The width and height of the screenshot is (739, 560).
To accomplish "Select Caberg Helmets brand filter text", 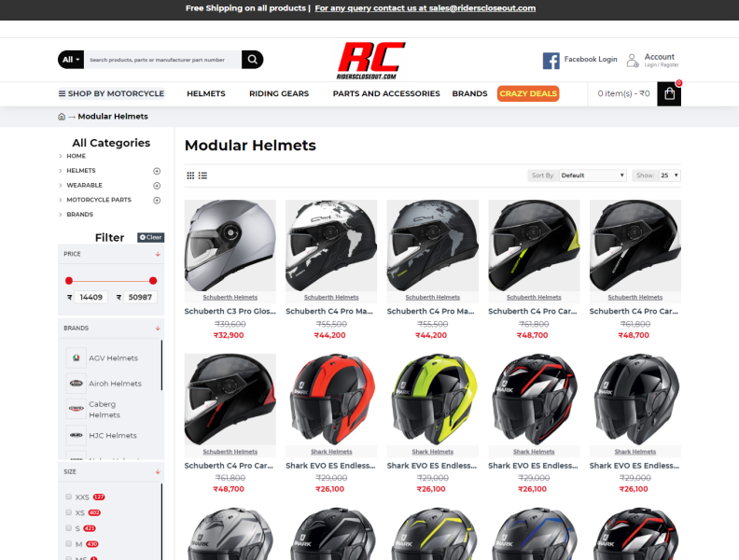I will coord(105,409).
